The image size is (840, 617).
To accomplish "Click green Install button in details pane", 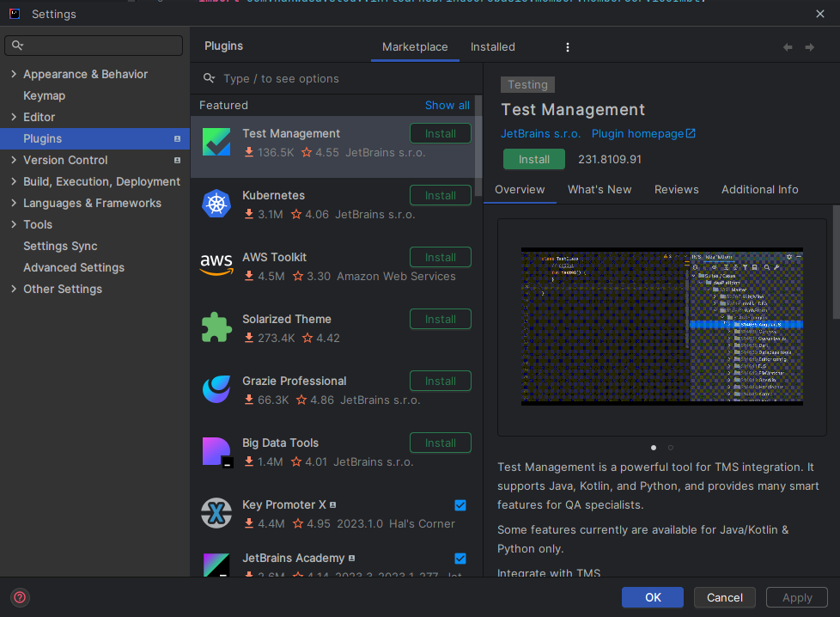I will coord(533,159).
